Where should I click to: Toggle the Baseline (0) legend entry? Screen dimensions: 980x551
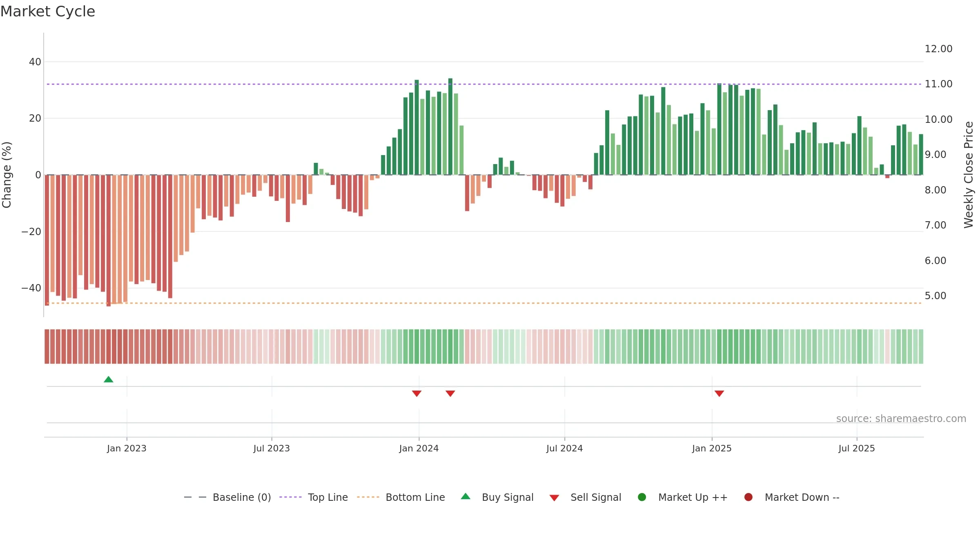pyautogui.click(x=227, y=497)
